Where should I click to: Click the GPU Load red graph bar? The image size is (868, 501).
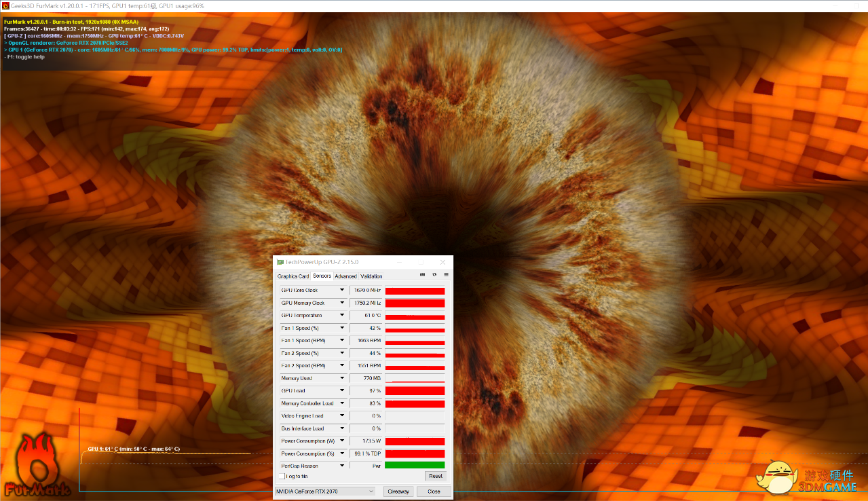[x=415, y=391]
